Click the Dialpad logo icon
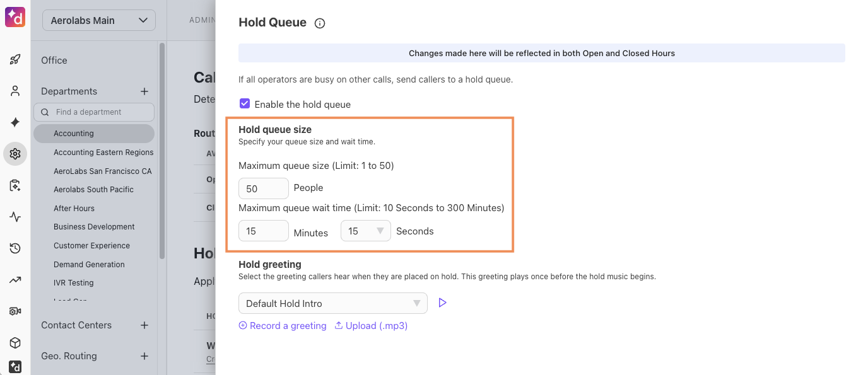 coord(15,17)
